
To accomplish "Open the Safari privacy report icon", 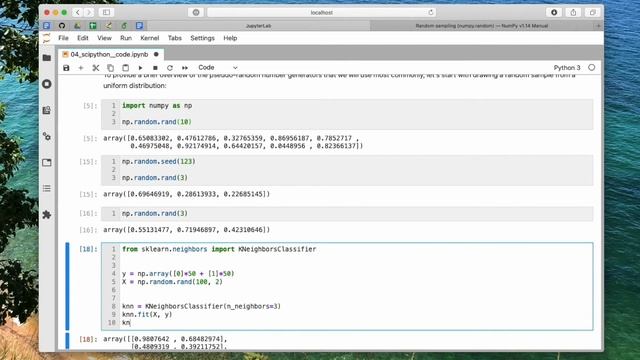I will coord(196,13).
